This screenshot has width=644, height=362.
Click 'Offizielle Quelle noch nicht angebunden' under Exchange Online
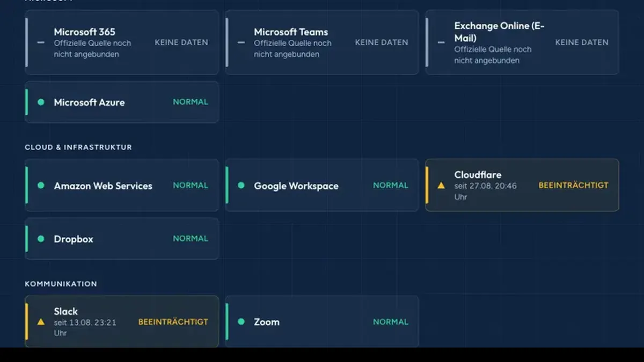click(493, 55)
